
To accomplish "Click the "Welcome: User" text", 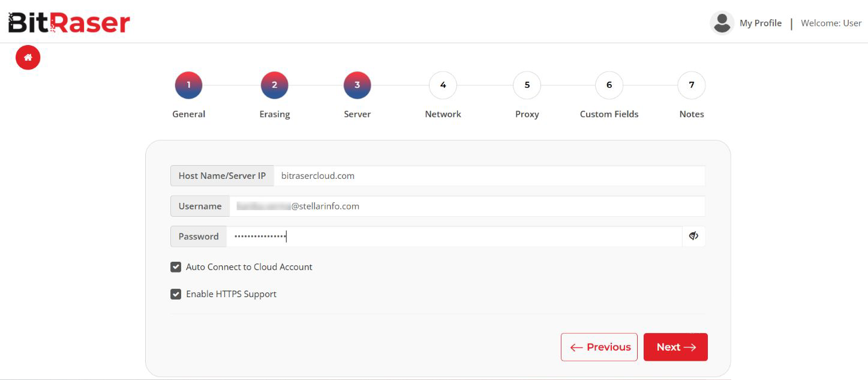I will point(831,23).
